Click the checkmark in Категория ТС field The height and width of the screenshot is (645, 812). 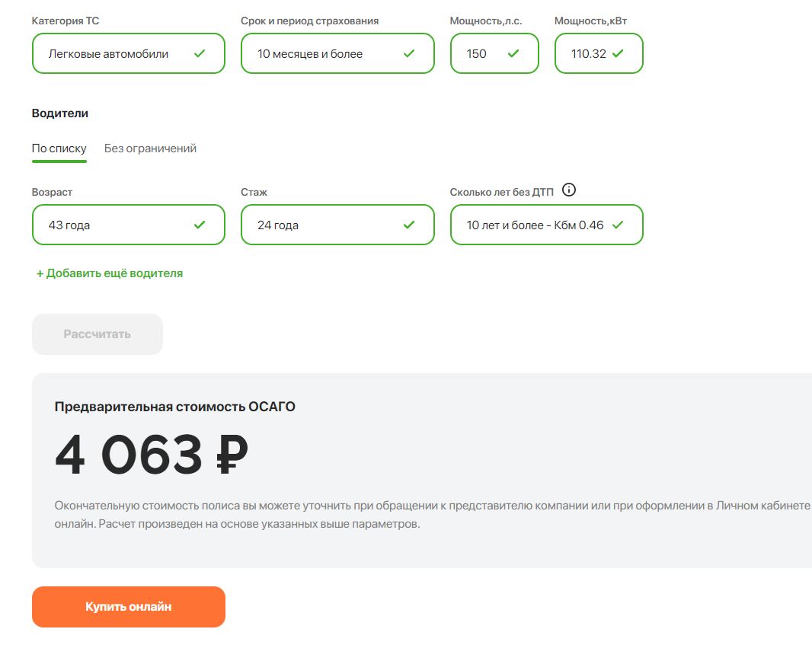pyautogui.click(x=200, y=53)
